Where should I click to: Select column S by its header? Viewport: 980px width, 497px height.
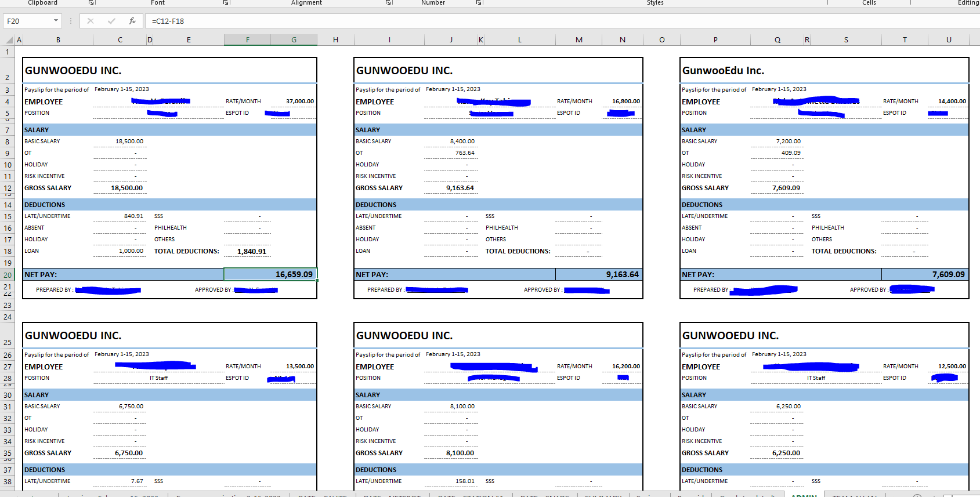click(x=846, y=40)
